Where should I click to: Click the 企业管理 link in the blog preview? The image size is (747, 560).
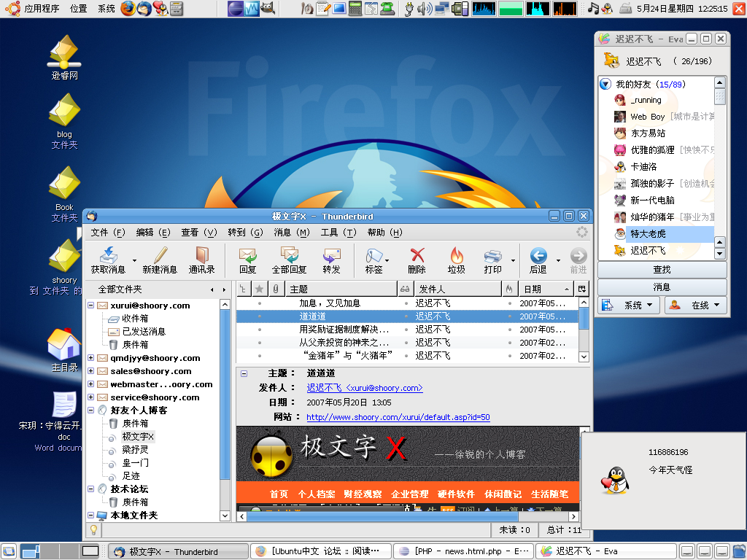(x=410, y=494)
